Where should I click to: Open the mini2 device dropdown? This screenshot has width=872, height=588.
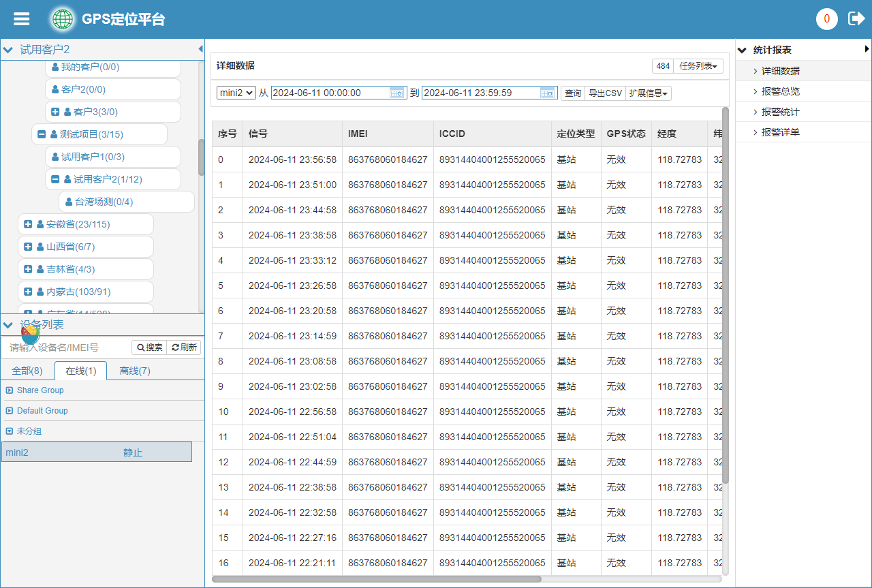[236, 93]
